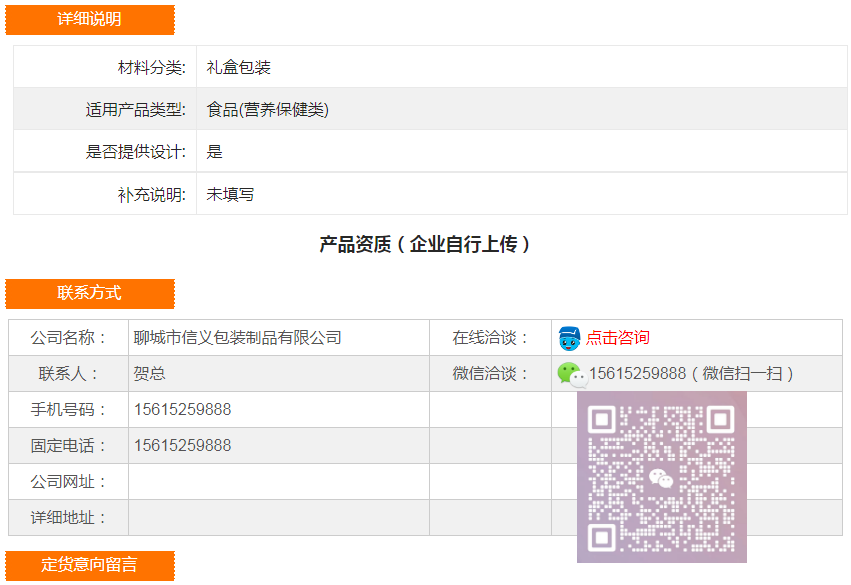Click the WeChat number with 微信扫一扫 text

[x=691, y=374]
